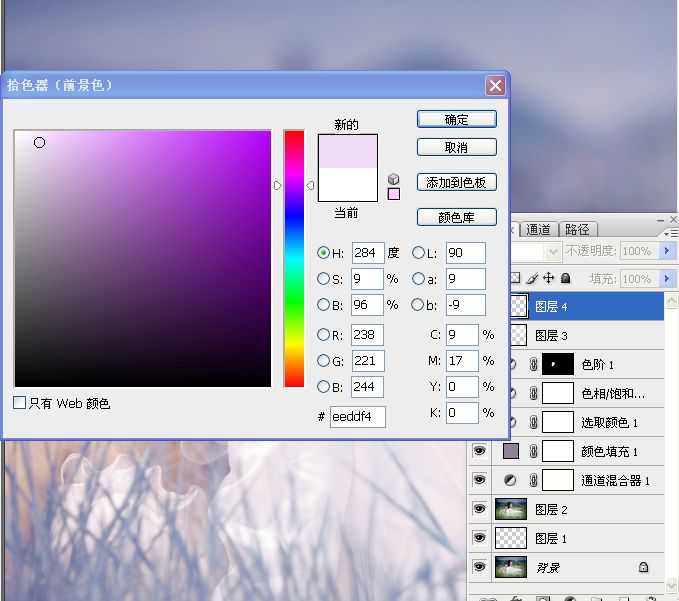The image size is (679, 601).
Task: Select the Lab b channel radio button
Action: [x=417, y=304]
